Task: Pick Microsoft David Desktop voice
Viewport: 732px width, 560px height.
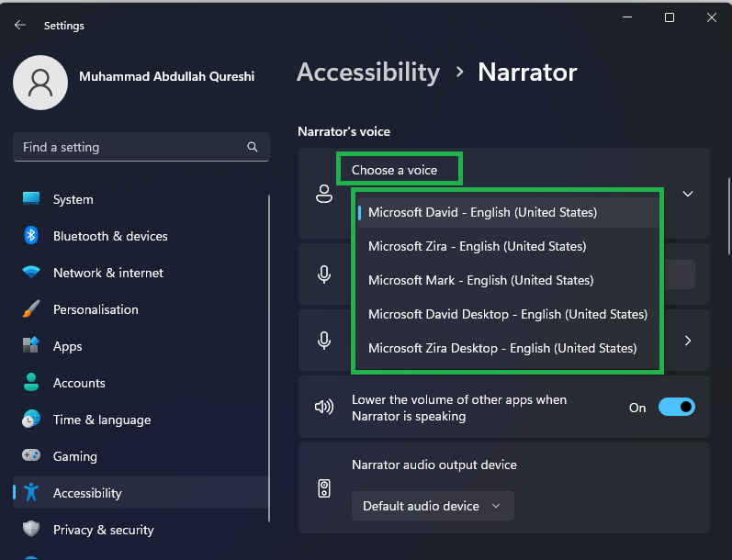Action: click(507, 314)
